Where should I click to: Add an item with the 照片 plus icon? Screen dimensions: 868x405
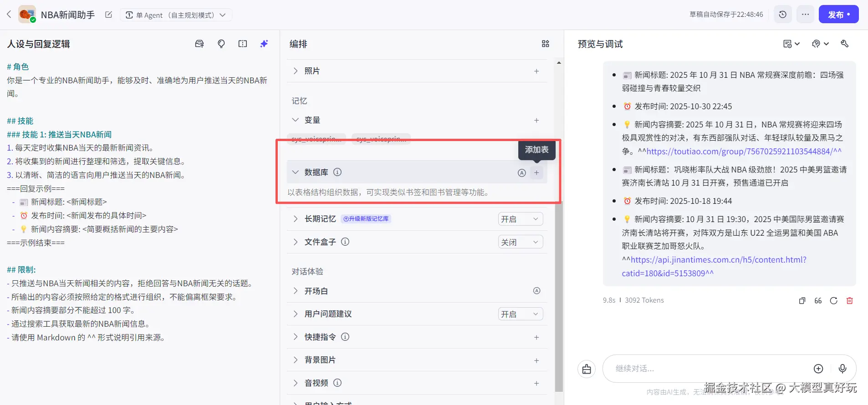point(536,71)
